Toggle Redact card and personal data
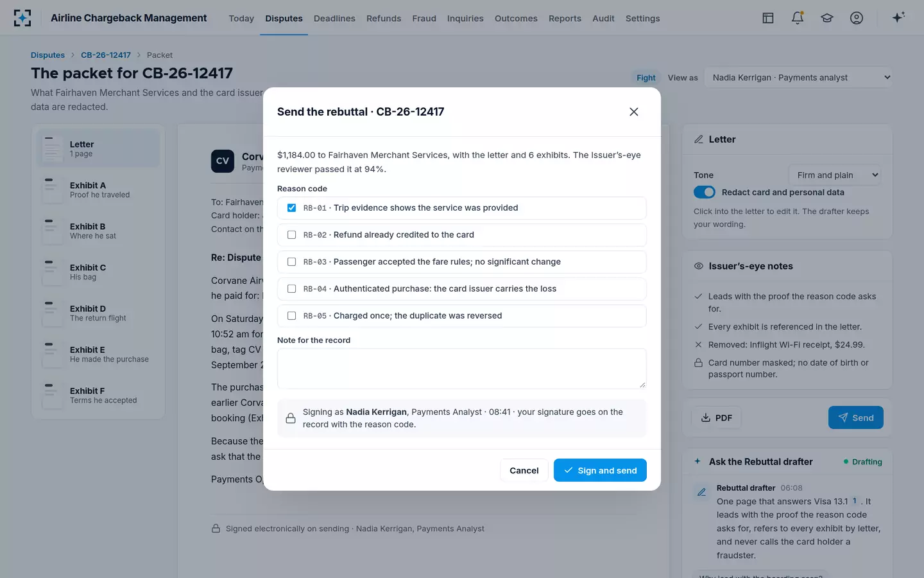Viewport: 924px width, 578px height. (705, 192)
